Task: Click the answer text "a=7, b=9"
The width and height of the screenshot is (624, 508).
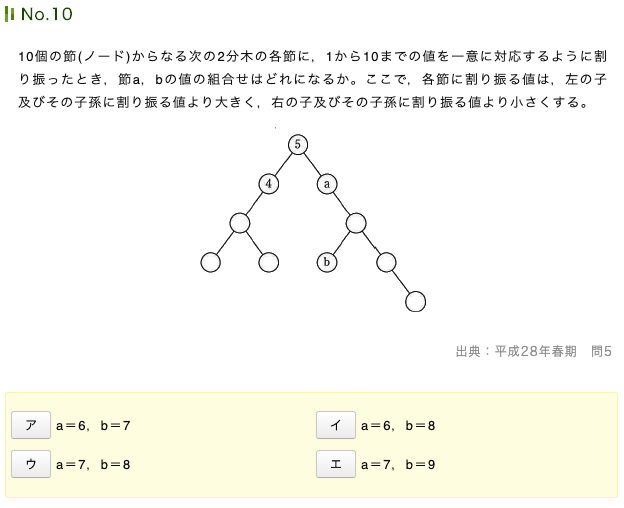Action: 398,465
